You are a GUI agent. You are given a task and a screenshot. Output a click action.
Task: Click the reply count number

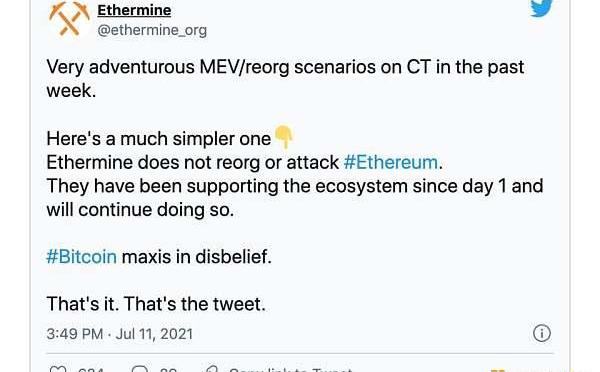pyautogui.click(x=168, y=370)
